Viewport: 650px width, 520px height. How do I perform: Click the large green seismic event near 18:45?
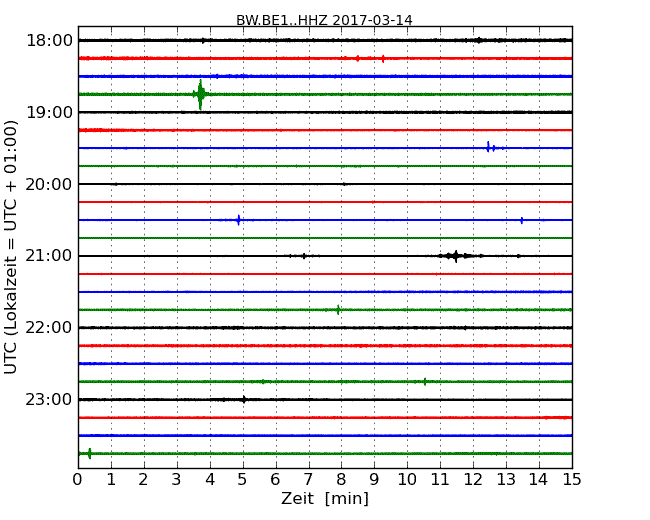tap(201, 94)
